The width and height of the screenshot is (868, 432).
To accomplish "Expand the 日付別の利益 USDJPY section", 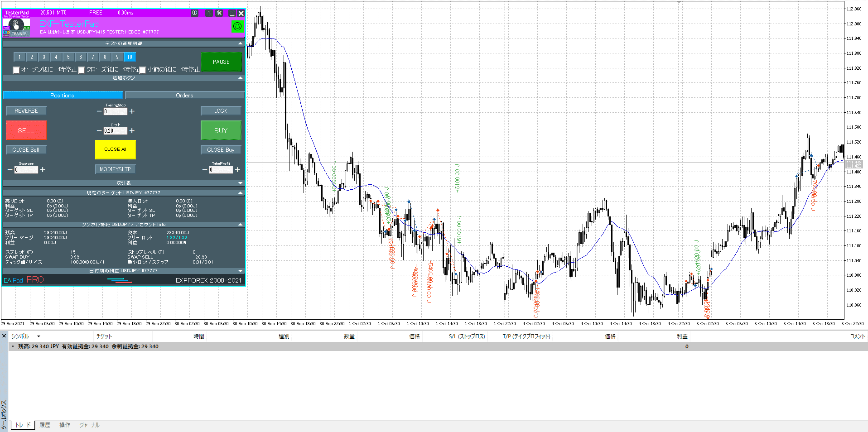I will (240, 271).
